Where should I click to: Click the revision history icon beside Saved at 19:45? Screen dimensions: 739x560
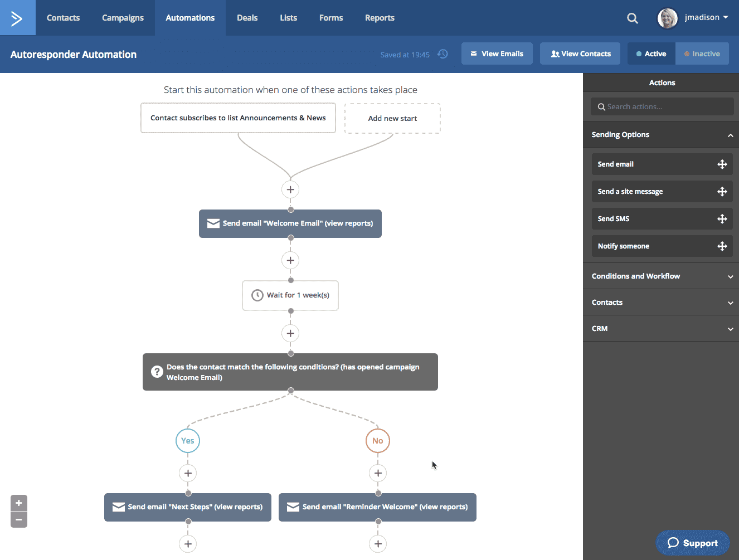(443, 53)
